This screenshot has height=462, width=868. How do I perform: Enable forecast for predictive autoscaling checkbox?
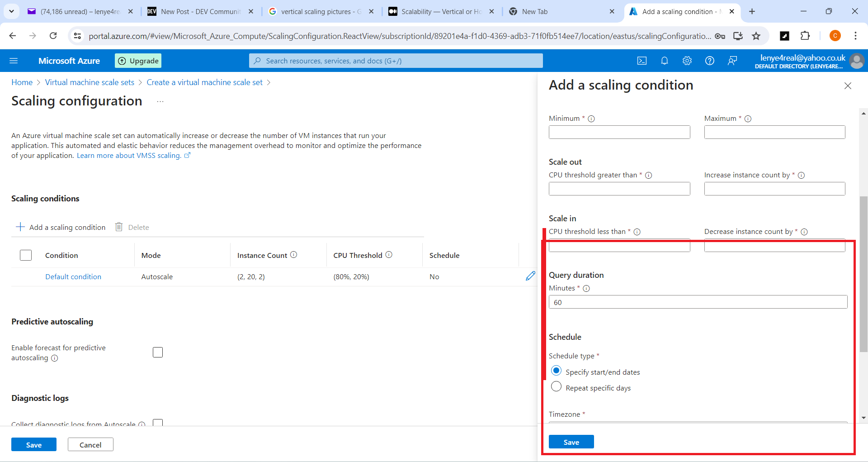coord(158,352)
